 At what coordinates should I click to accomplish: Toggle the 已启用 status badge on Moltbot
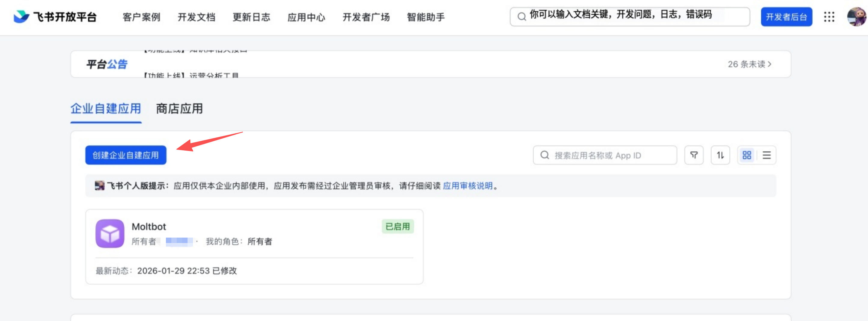pos(398,227)
